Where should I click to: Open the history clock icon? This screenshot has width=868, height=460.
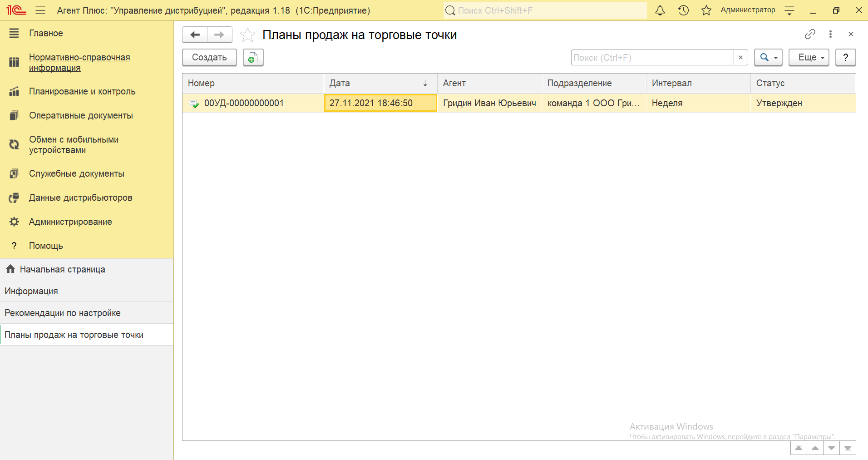[x=683, y=10]
